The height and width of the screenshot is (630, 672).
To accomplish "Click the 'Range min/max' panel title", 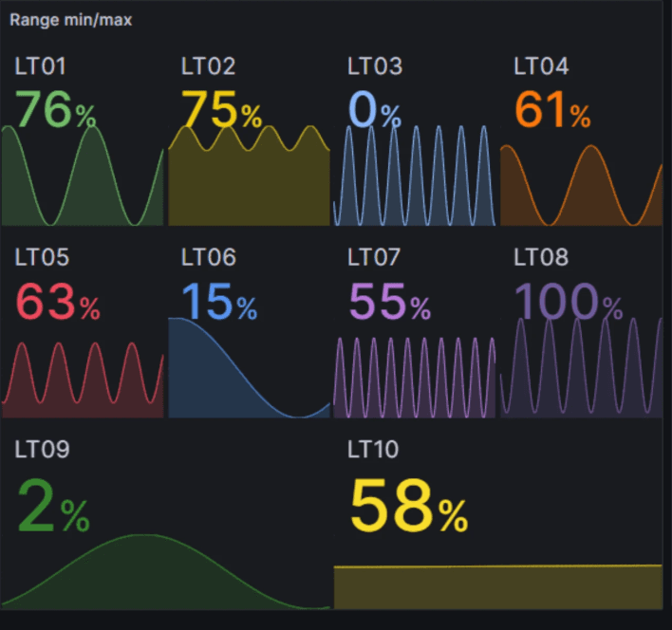I will click(71, 20).
